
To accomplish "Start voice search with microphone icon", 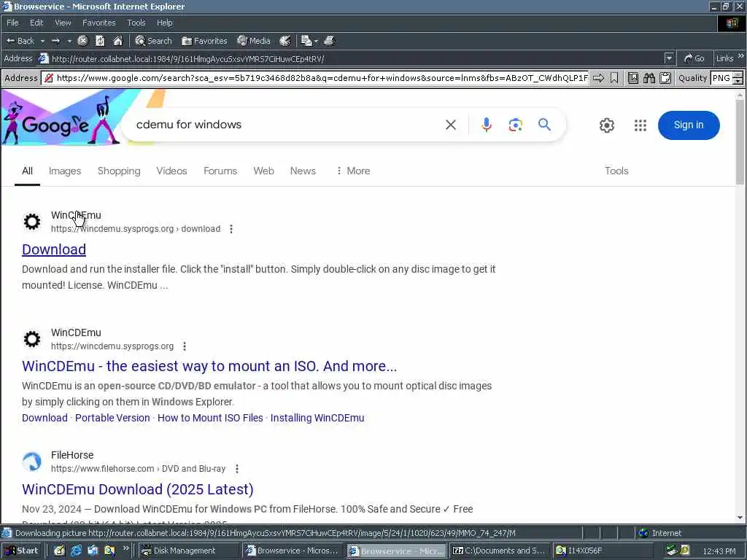I will 487,125.
